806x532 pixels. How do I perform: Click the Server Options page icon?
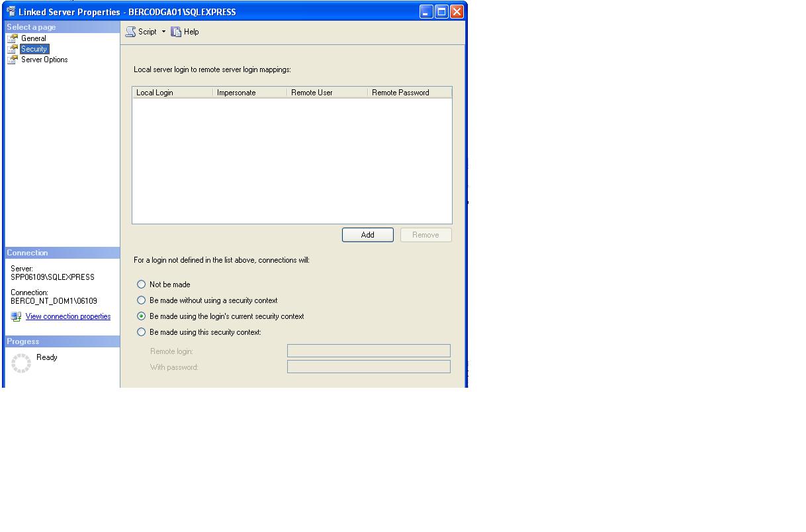click(13, 60)
